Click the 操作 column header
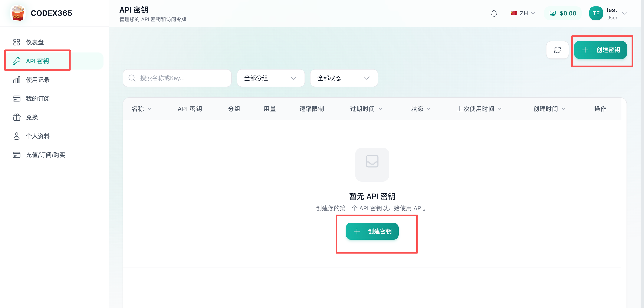The width and height of the screenshot is (644, 308). coord(600,109)
